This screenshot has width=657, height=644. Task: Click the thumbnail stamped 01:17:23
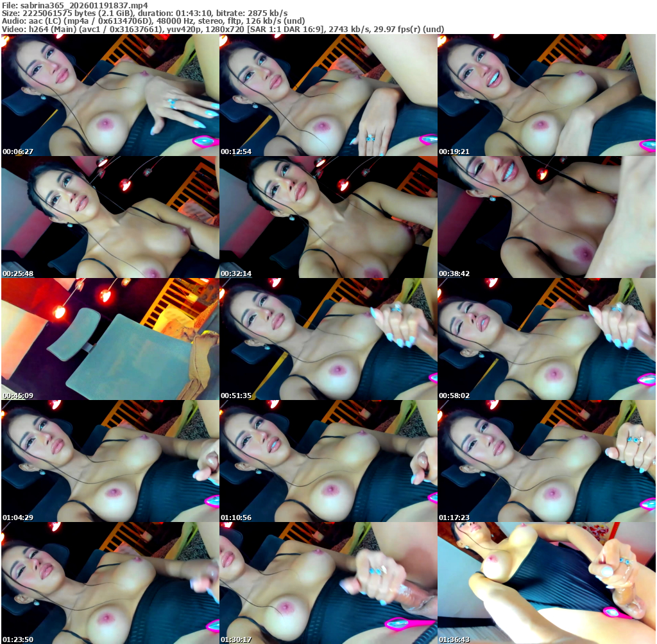[547, 461]
